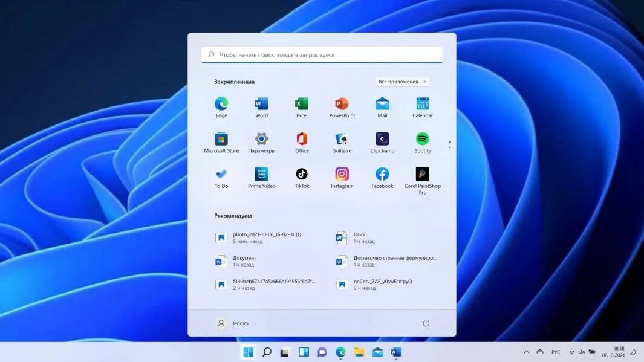The image size is (644, 362).
Task: Click the OneDrive cloud tray icon
Action: pyautogui.click(x=540, y=352)
